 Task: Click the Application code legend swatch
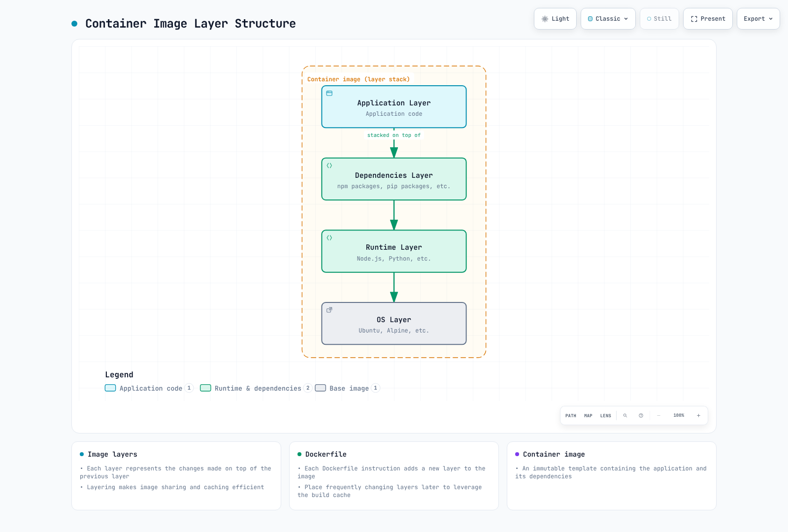[110, 388]
